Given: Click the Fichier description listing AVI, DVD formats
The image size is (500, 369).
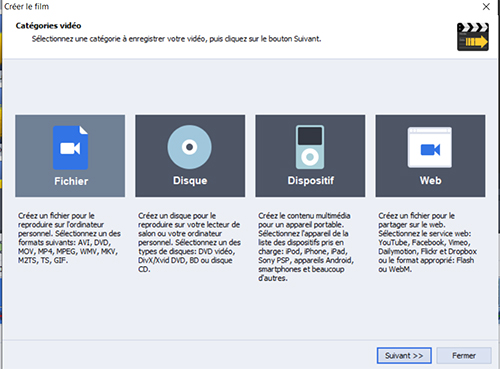Looking at the screenshot, I should [69, 238].
